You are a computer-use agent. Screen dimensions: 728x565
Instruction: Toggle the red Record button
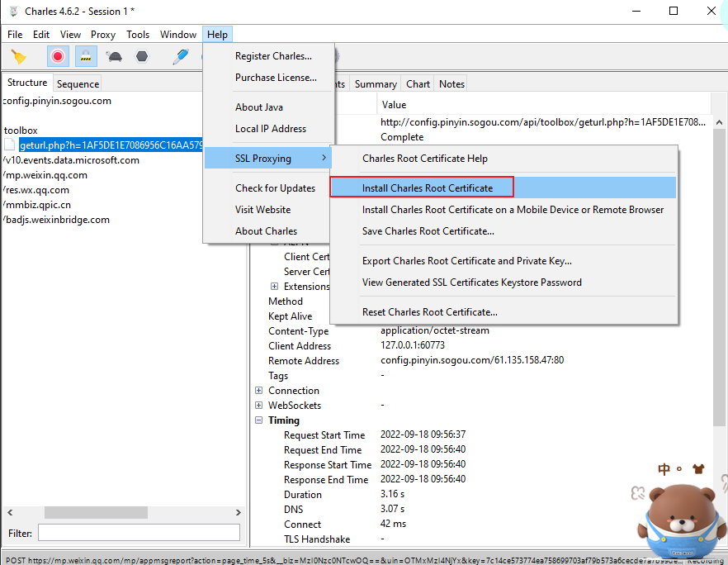(x=58, y=57)
